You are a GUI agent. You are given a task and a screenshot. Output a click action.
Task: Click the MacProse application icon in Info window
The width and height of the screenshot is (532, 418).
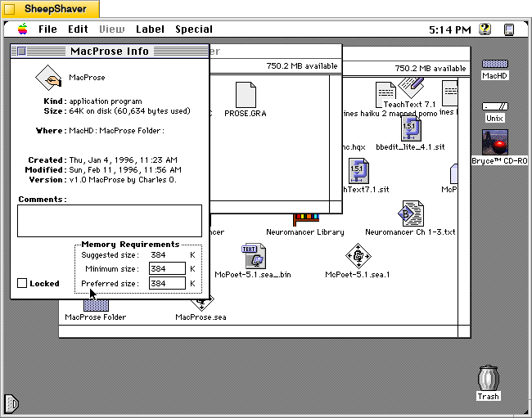click(48, 78)
